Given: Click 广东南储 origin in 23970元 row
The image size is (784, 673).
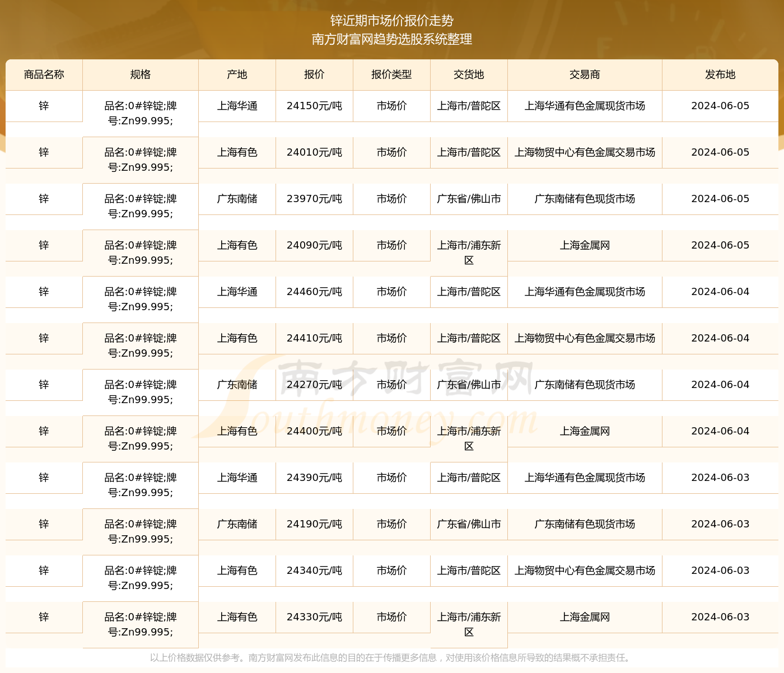Looking at the screenshot, I should coord(237,199).
